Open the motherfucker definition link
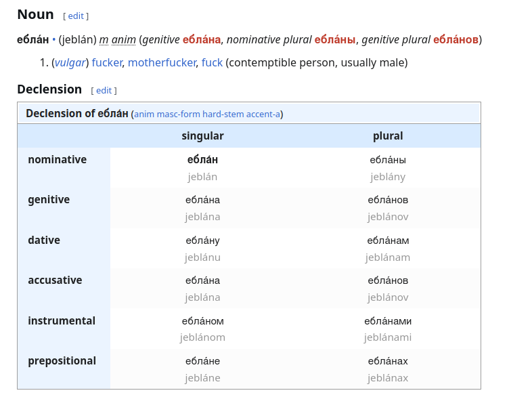Viewport: 532px width, 397px height. 162,62
